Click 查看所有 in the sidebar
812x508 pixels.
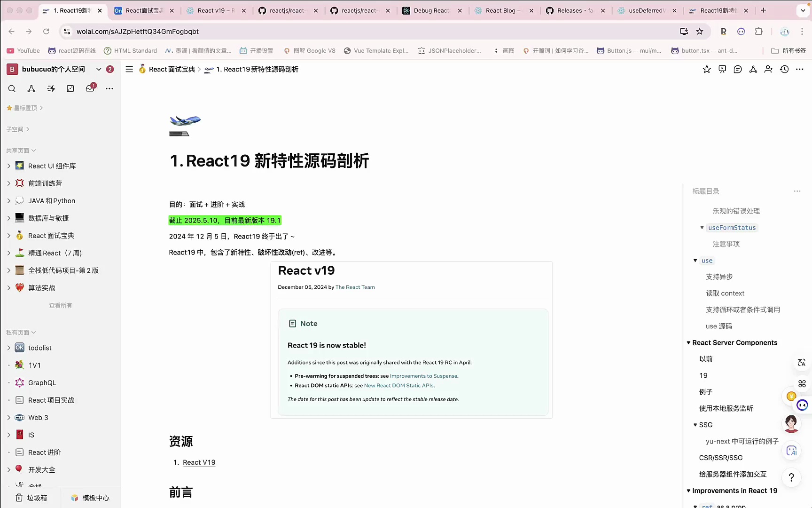(60, 305)
